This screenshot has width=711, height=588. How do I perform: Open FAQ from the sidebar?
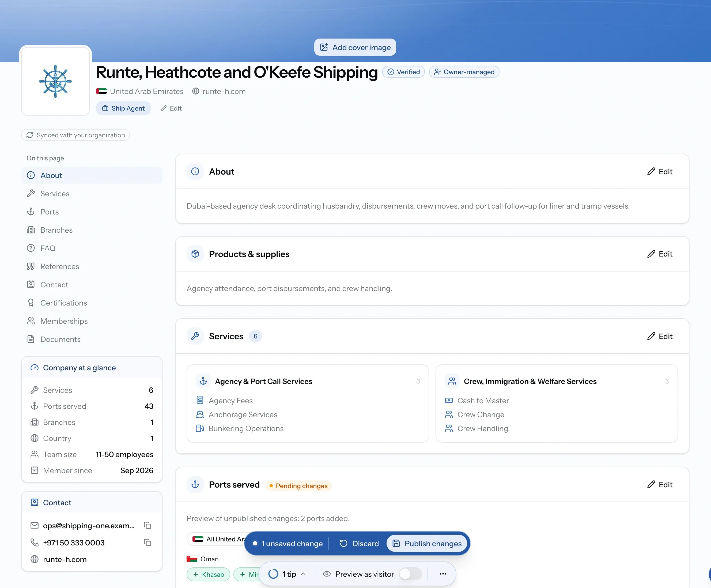[92, 248]
